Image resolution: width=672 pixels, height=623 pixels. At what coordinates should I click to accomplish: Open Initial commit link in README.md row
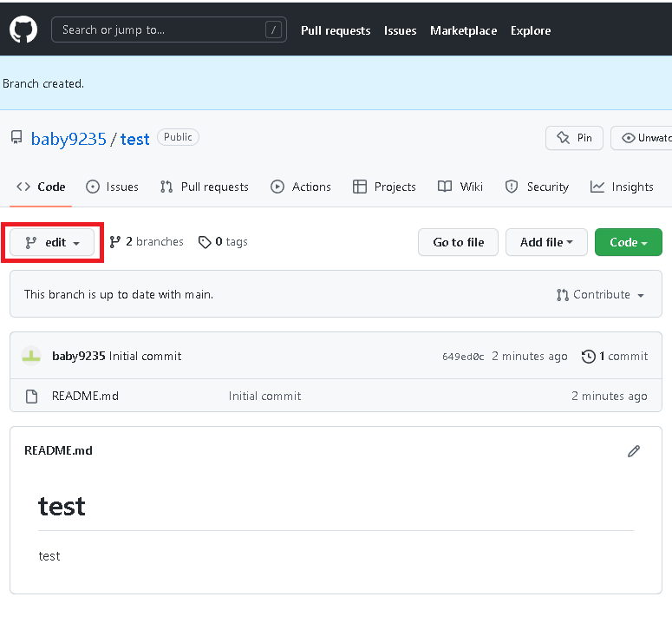coord(264,396)
